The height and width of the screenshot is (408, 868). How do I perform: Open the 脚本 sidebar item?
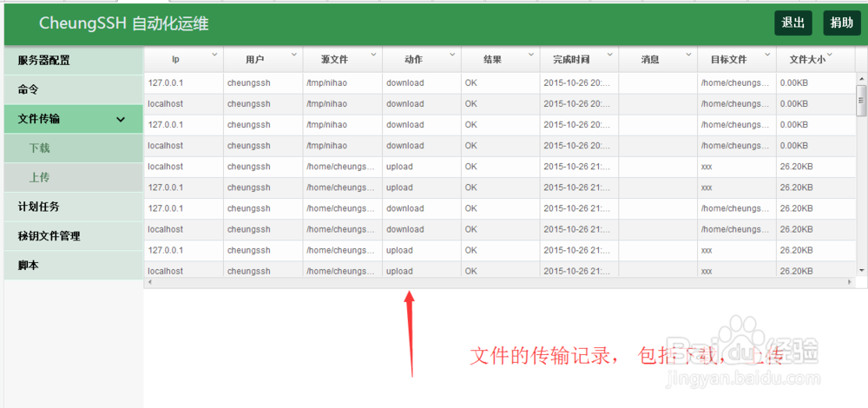coord(74,266)
